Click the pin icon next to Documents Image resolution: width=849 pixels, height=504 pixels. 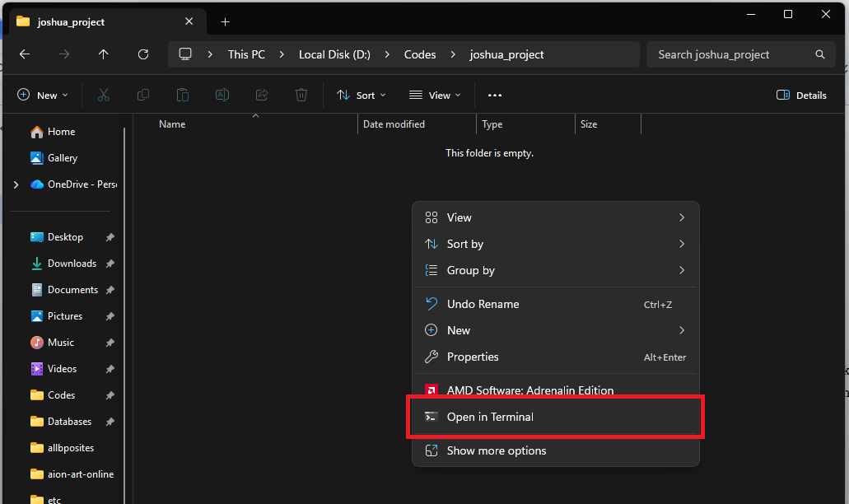110,290
